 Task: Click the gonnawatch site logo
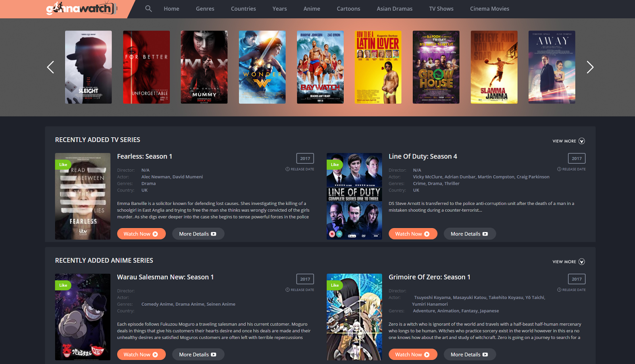click(x=82, y=8)
